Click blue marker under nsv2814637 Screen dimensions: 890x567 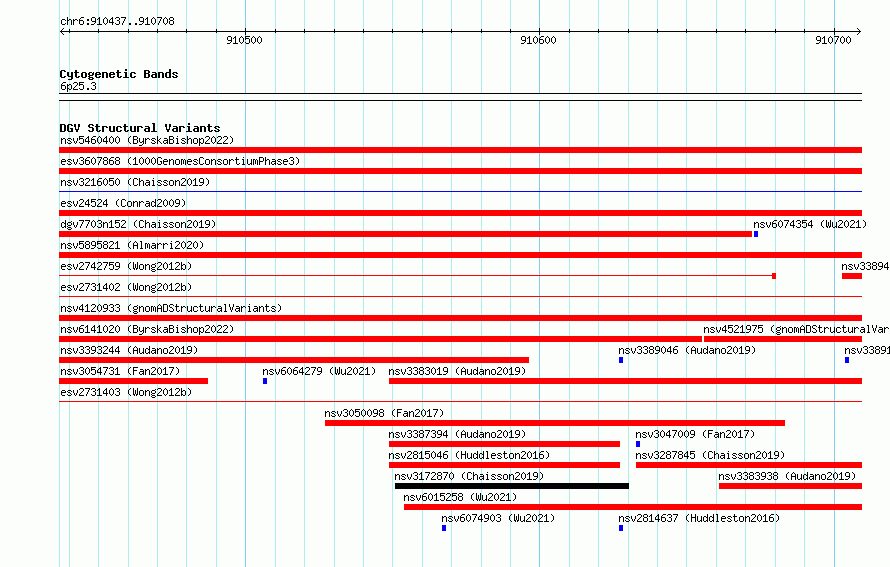pyautogui.click(x=621, y=528)
